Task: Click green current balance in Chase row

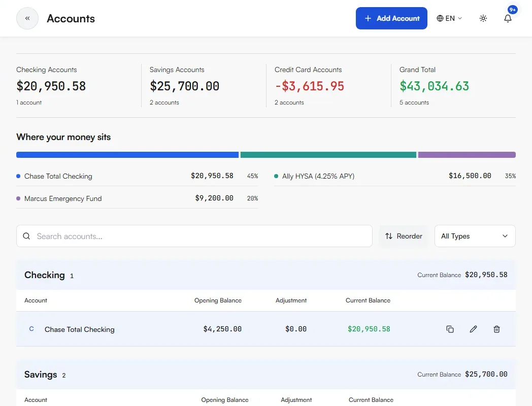Action: [x=369, y=329]
